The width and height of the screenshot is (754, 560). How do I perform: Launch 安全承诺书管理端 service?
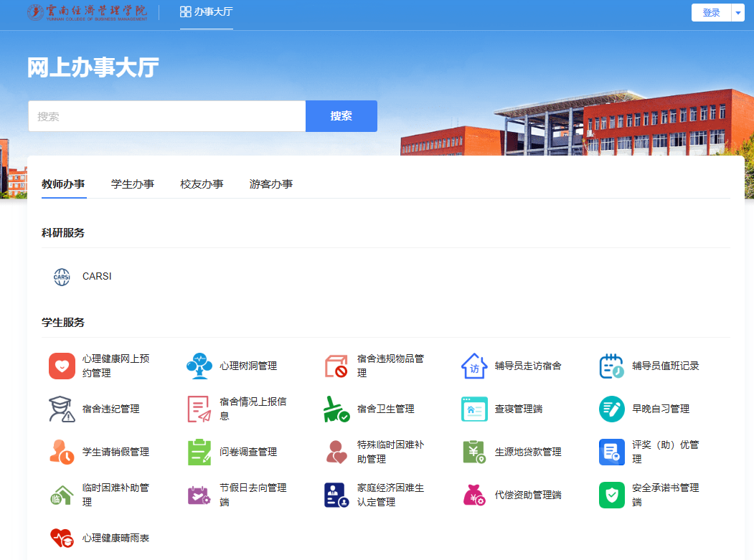pos(653,495)
